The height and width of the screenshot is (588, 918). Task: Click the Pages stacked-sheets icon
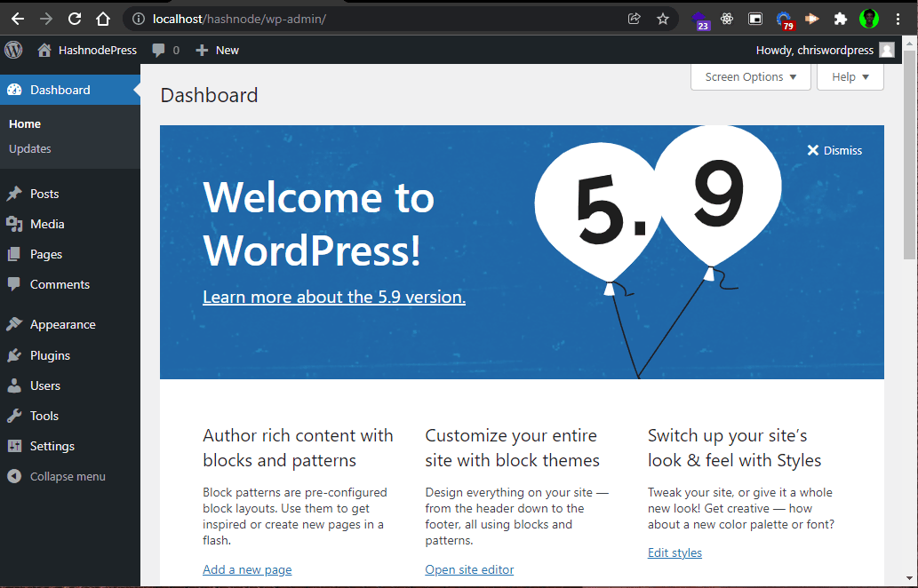(x=14, y=254)
